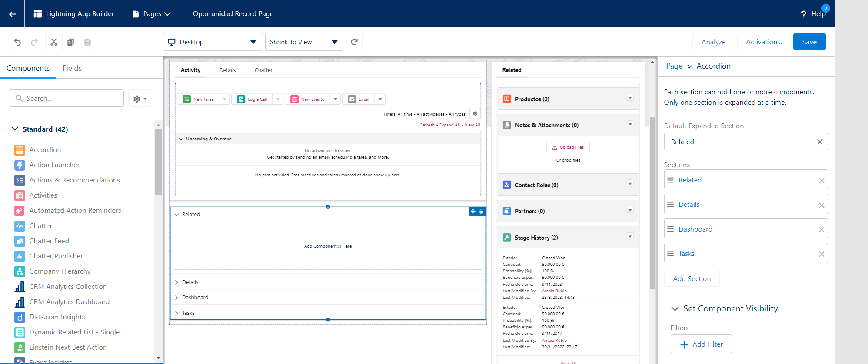This screenshot has height=364, width=868.
Task: Click the refresh canvas icon
Action: 354,42
